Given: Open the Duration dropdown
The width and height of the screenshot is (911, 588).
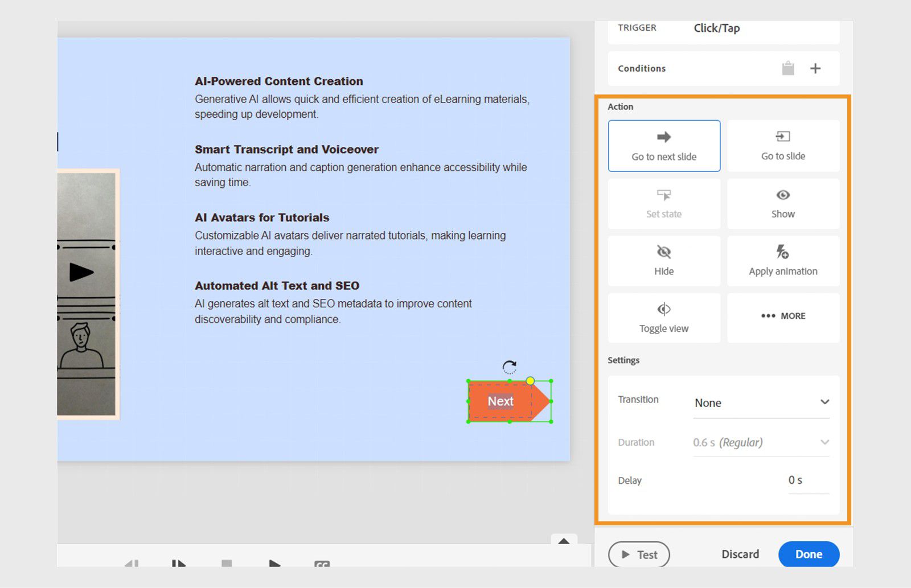Looking at the screenshot, I should [x=761, y=442].
